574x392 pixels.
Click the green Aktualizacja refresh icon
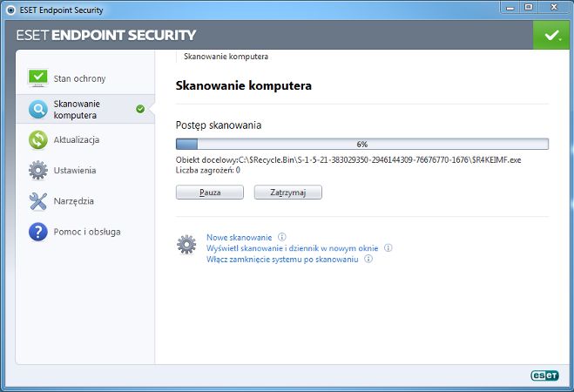pos(38,140)
